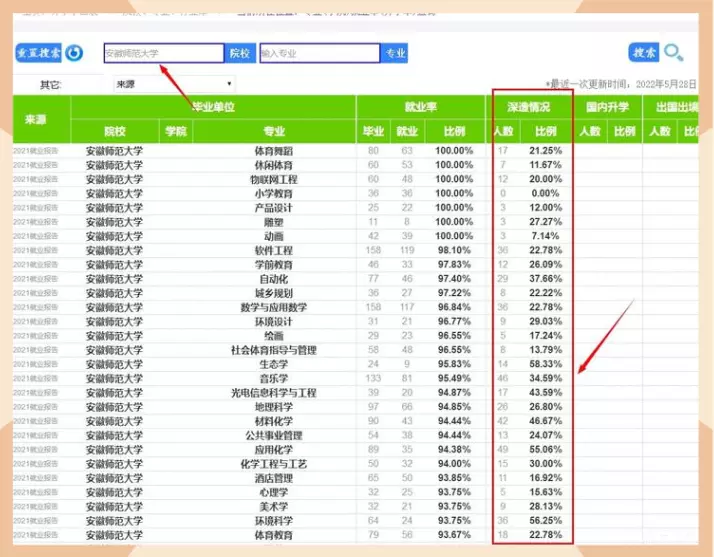Focus the 输入专业 major input field
Image resolution: width=714 pixels, height=557 pixels.
pyautogui.click(x=320, y=53)
